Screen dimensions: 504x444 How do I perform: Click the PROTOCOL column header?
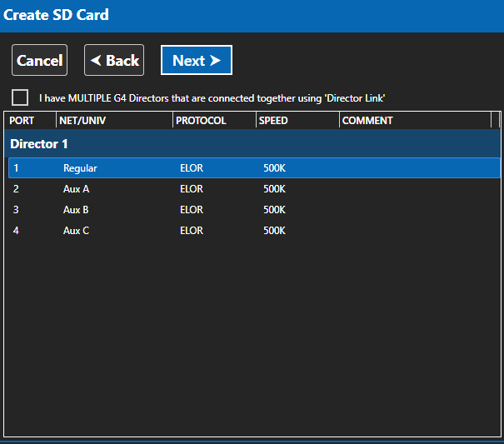pyautogui.click(x=214, y=121)
